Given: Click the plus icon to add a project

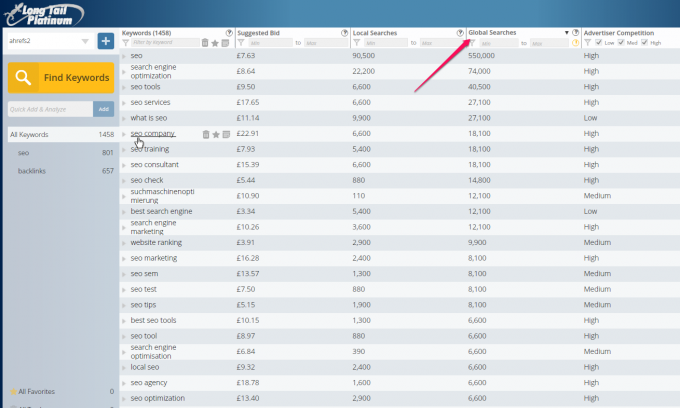Looking at the screenshot, I should [105, 41].
